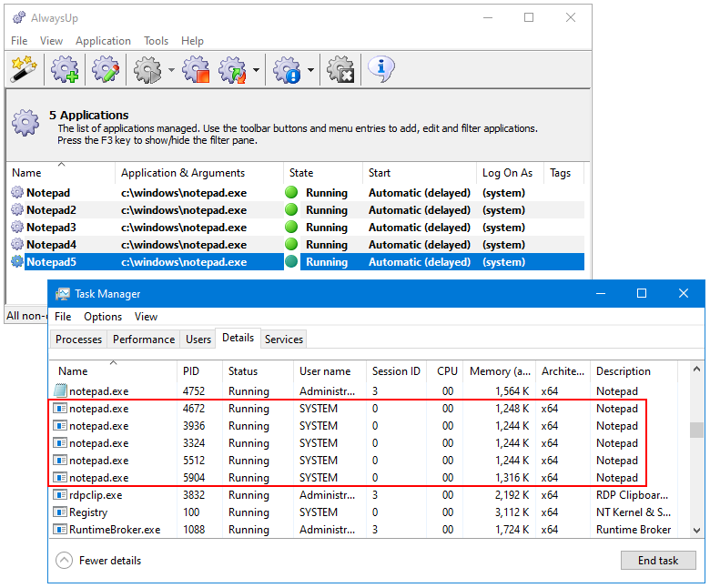Image resolution: width=710 pixels, height=588 pixels.
Task: Select notepad.exe process with PID 5904
Action: click(x=363, y=477)
